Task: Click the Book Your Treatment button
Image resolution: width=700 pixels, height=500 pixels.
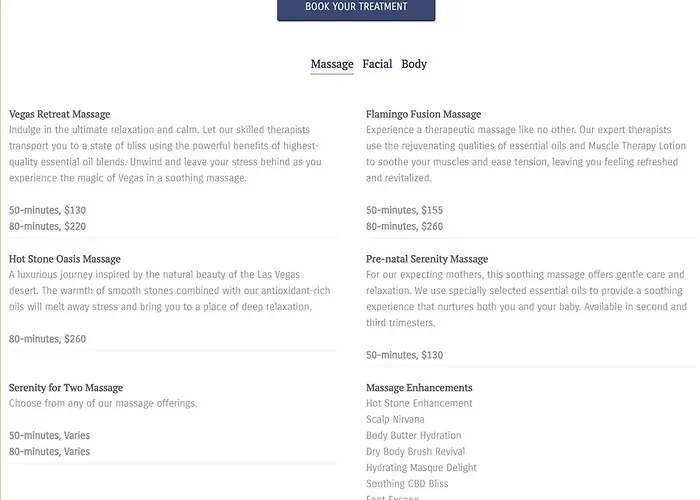Action: point(356,8)
